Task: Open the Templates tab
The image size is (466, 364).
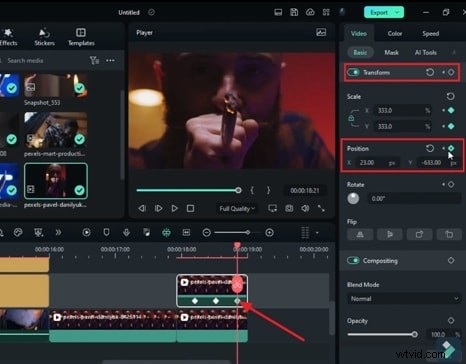Action: [x=81, y=37]
